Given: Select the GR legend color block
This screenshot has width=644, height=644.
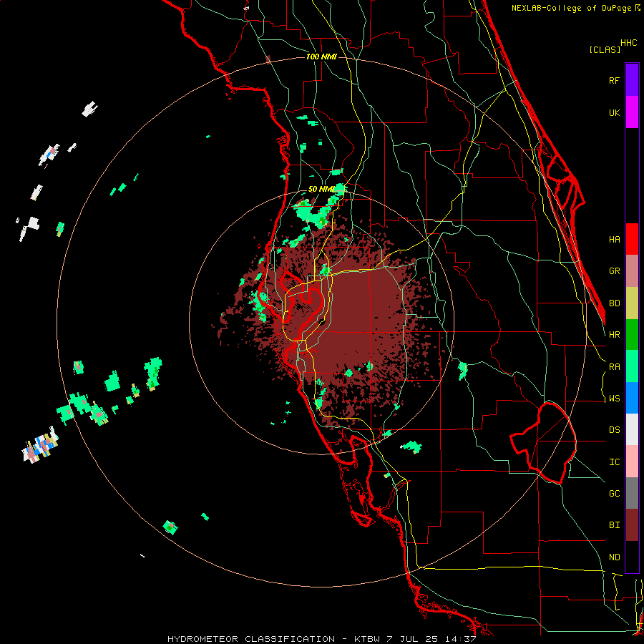Looking at the screenshot, I should click(x=632, y=271).
